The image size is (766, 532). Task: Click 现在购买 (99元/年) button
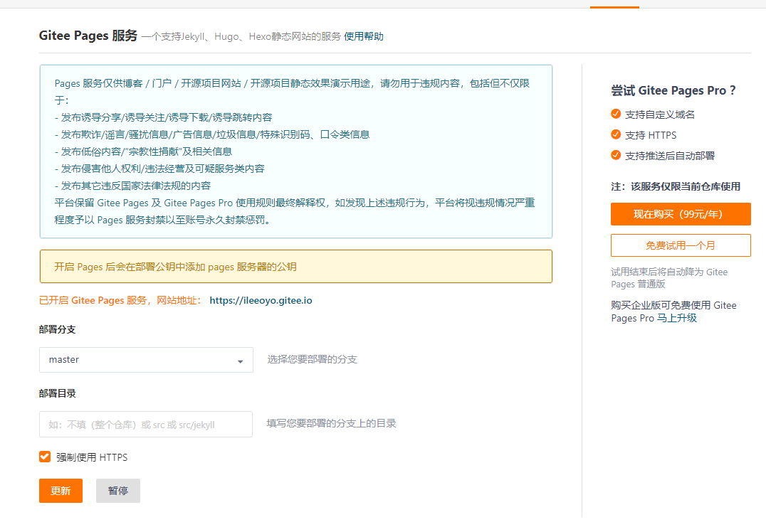tap(681, 214)
